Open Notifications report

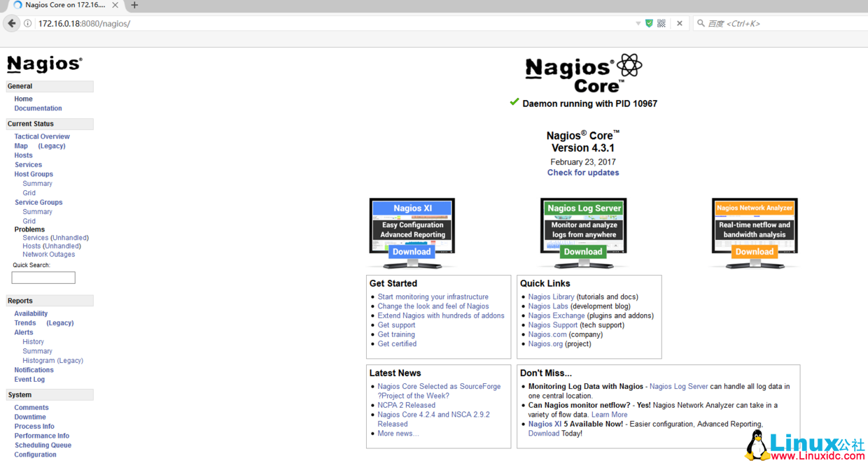[x=34, y=370]
